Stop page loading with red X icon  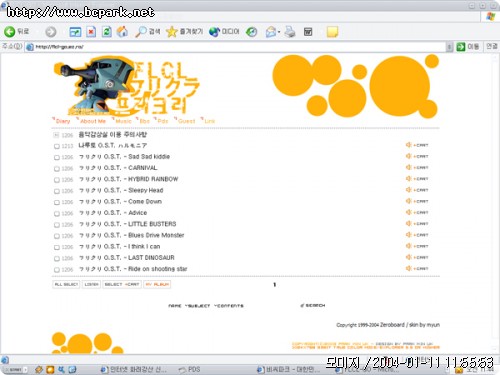(91, 32)
